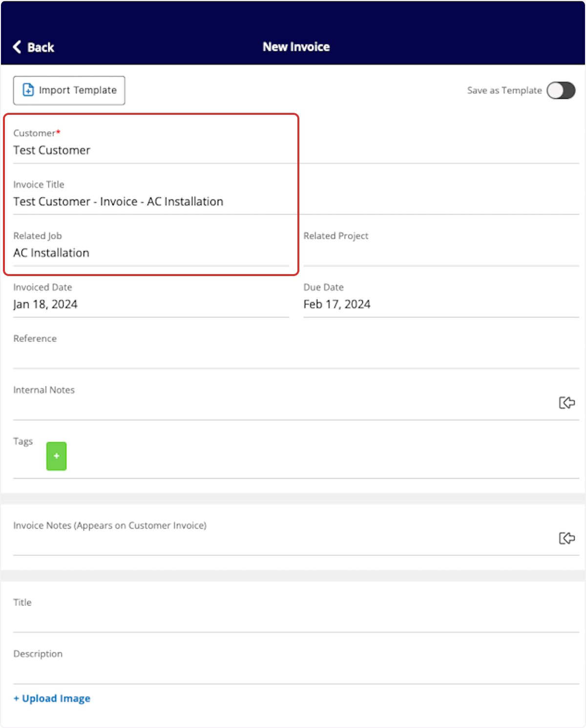The width and height of the screenshot is (586, 728).
Task: Click the Tags label
Action: click(23, 441)
